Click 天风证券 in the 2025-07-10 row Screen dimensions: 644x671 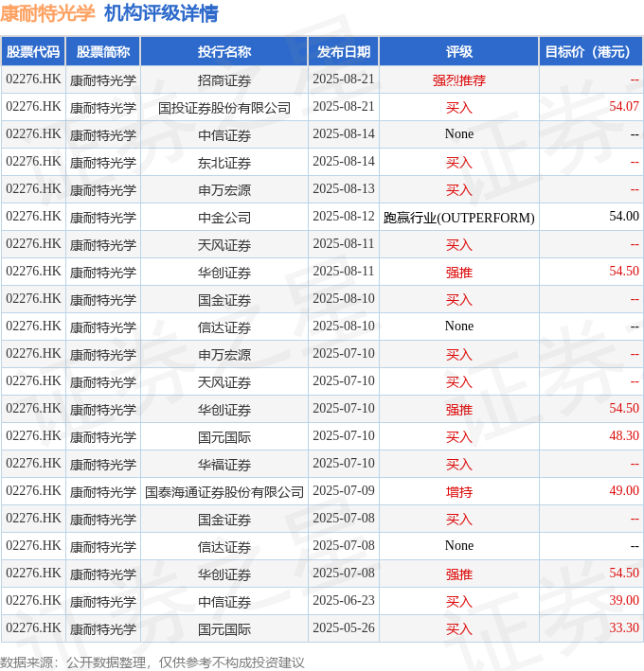(224, 381)
